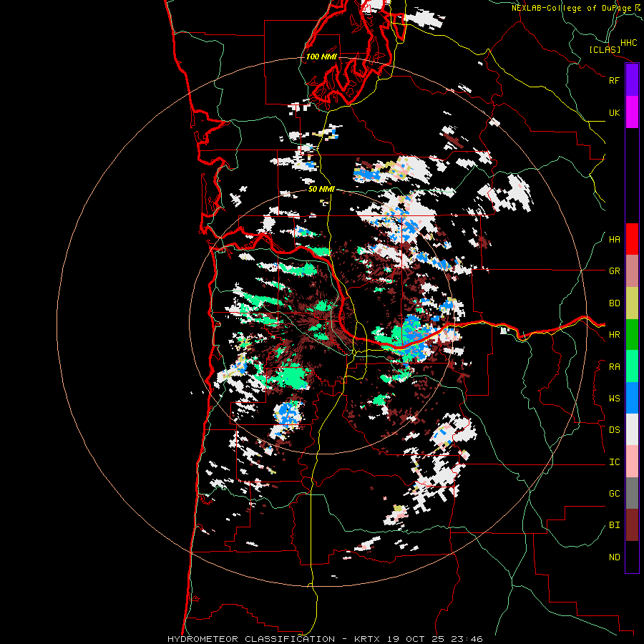The width and height of the screenshot is (644, 644).
Task: Click the BI brown legend swatch
Action: 632,525
